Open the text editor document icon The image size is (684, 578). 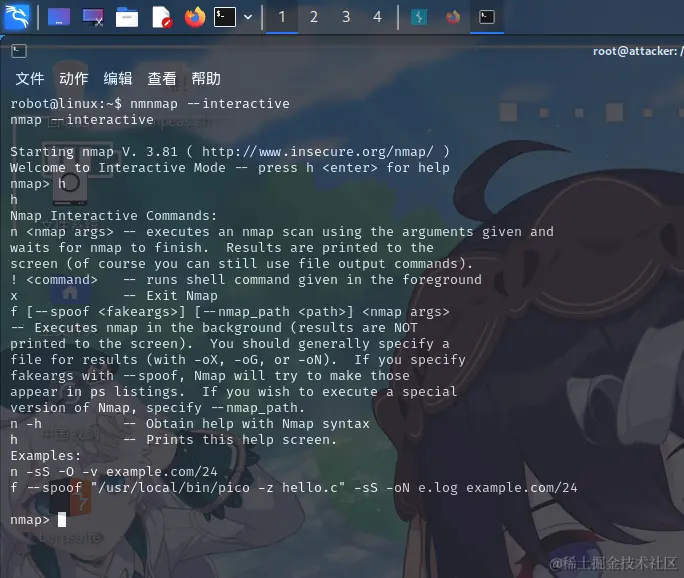[161, 17]
